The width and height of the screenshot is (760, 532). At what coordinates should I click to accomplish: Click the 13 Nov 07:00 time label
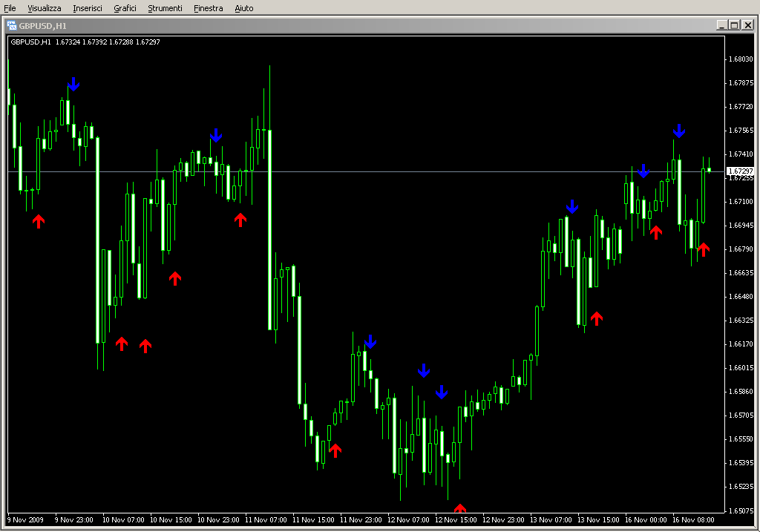click(551, 520)
